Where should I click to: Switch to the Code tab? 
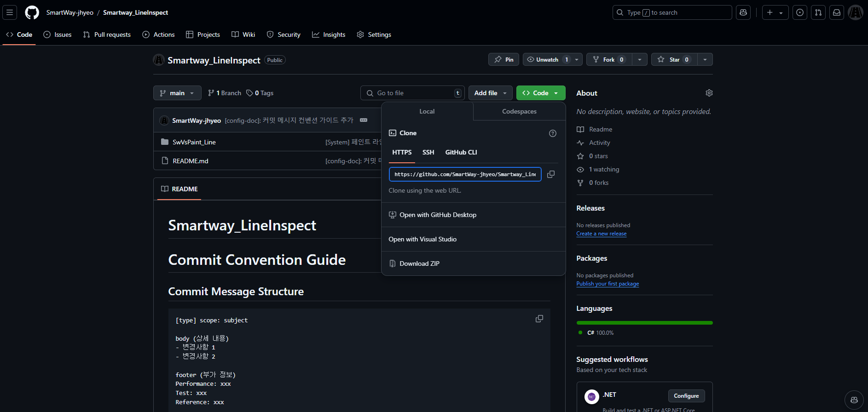(19, 34)
